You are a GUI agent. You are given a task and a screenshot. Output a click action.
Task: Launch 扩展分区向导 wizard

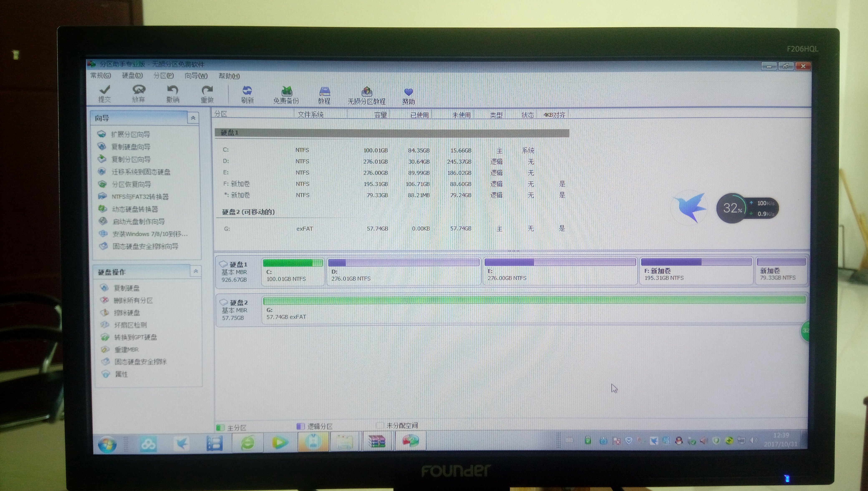(130, 134)
